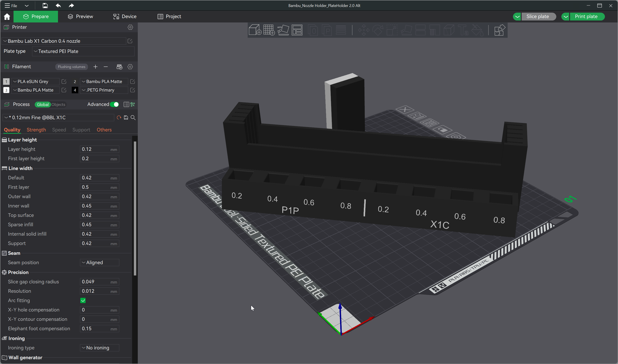Open the Plate type dropdown

[83, 51]
